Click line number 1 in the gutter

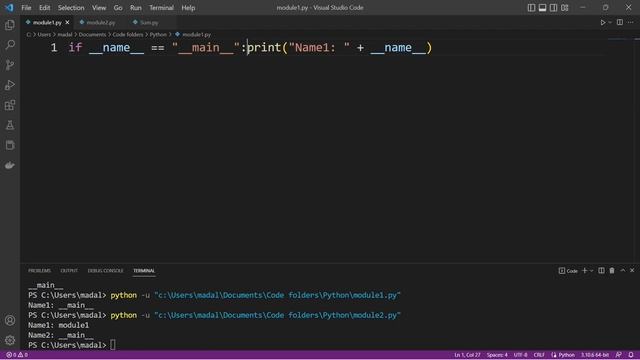click(x=54, y=48)
